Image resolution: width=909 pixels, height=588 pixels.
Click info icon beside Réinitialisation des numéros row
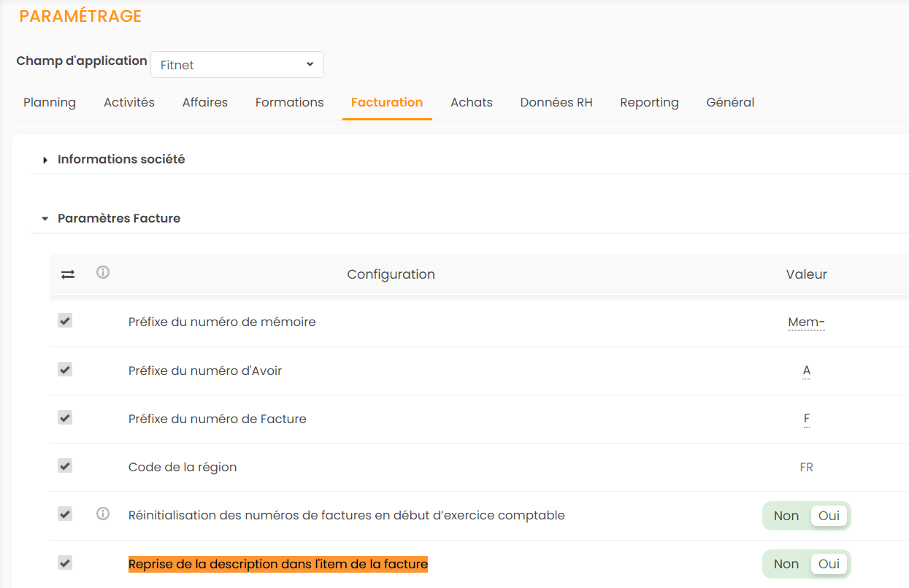coord(103,514)
